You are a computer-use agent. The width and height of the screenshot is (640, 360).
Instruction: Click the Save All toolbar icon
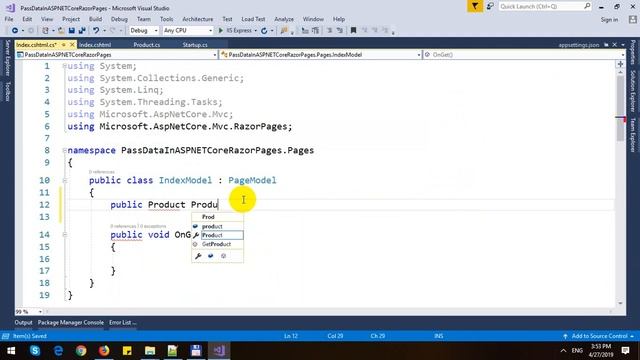pyautogui.click(x=82, y=31)
